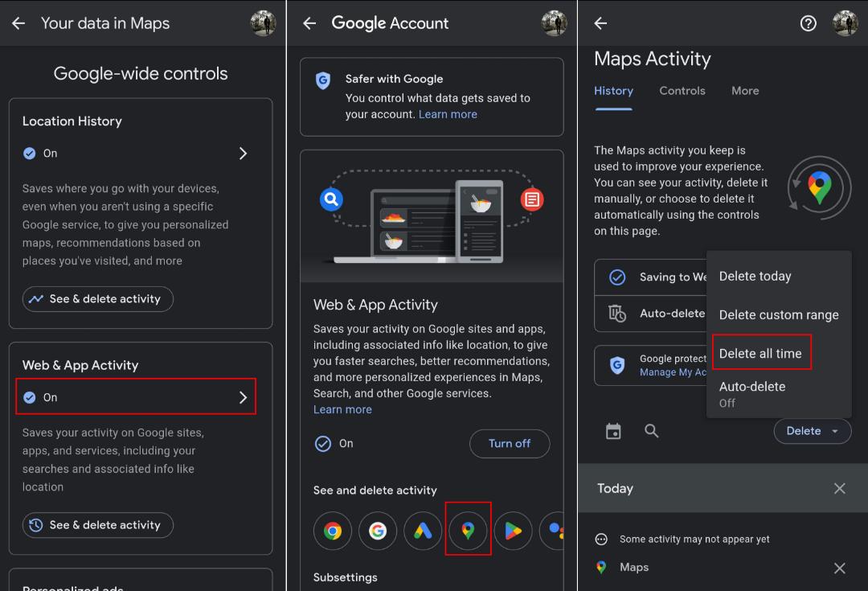868x591 pixels.
Task: Open Chrome activity icon
Action: coord(333,531)
